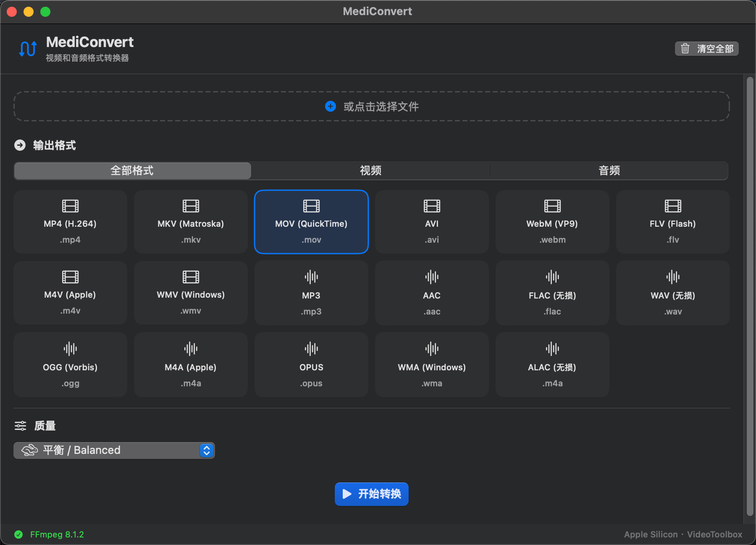
Task: Click the 开始转换 button
Action: point(371,494)
